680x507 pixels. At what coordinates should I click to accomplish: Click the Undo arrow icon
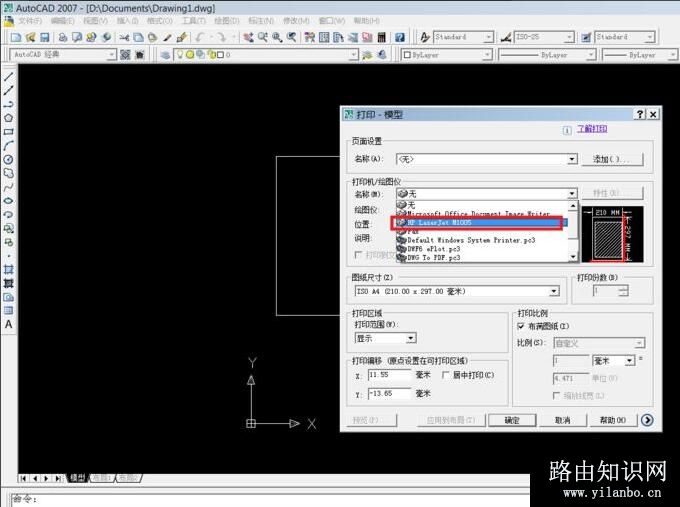point(199,37)
